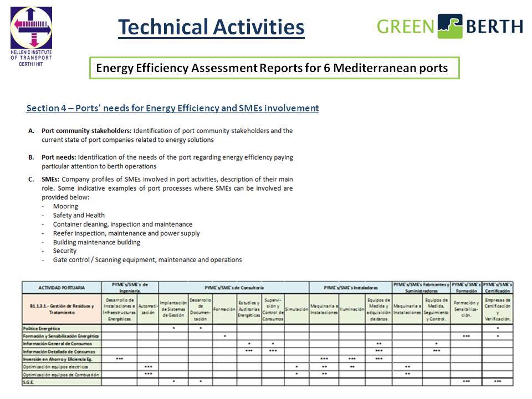Screen dimensions: 532x399
Task: Click the 'PYME's/SME's Instaladoras' header
Action: [350, 288]
